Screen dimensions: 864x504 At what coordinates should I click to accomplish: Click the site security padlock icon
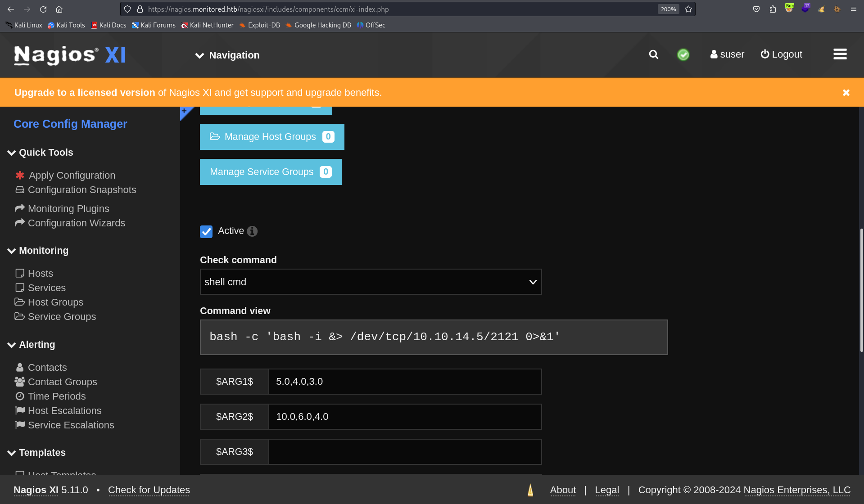140,9
